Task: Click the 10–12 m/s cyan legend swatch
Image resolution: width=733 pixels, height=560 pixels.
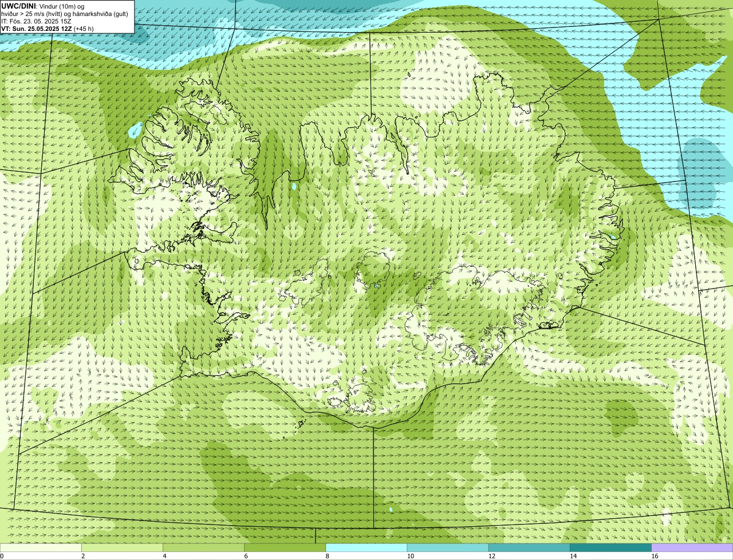Action: pyautogui.click(x=448, y=547)
